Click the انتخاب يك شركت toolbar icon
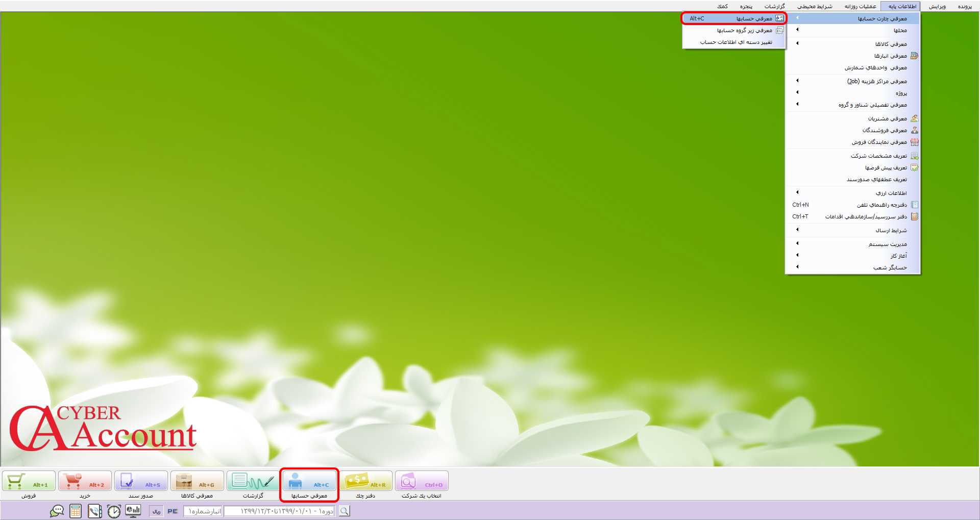The image size is (980, 520). click(x=422, y=481)
